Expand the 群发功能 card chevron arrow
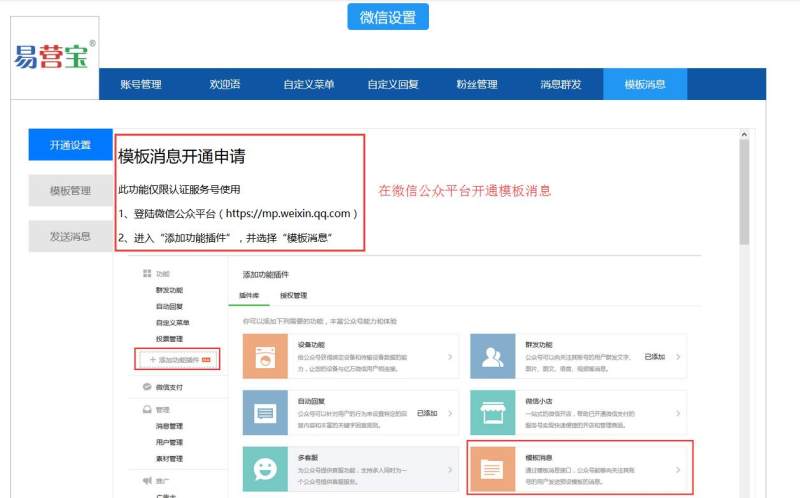Image resolution: width=800 pixels, height=498 pixels. [678, 357]
